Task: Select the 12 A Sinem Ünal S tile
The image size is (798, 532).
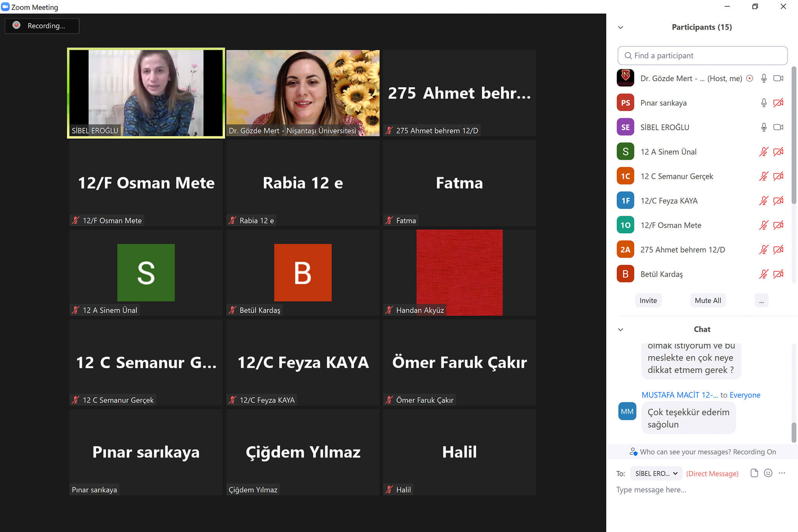Action: pyautogui.click(x=146, y=272)
